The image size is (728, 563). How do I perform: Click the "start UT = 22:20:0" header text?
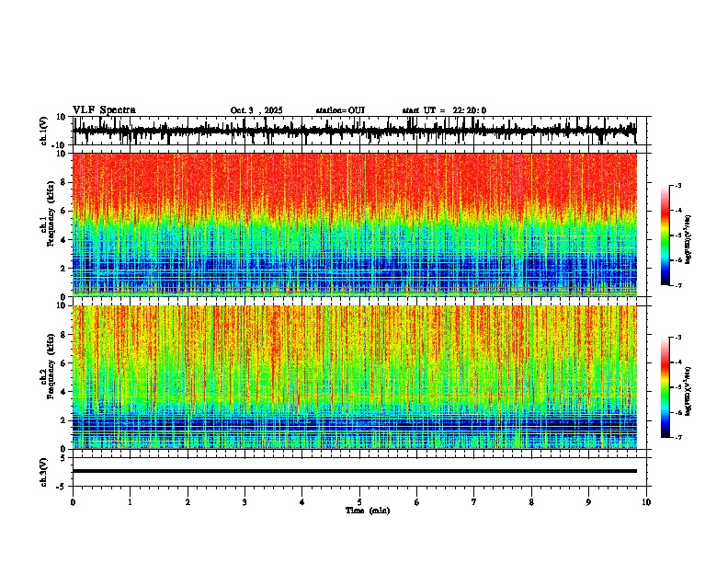pyautogui.click(x=444, y=110)
